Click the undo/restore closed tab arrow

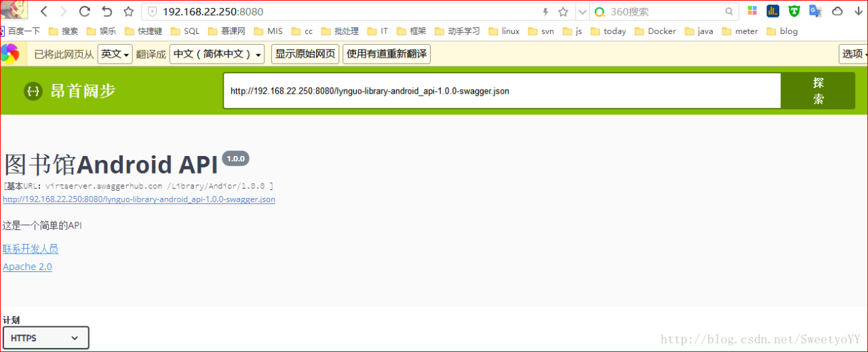pyautogui.click(x=106, y=12)
